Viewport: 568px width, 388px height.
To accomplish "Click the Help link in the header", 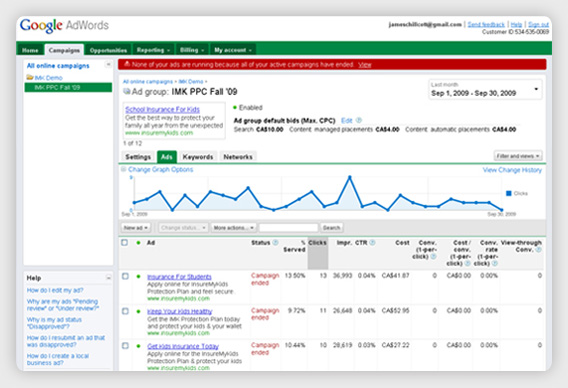I will click(x=516, y=24).
